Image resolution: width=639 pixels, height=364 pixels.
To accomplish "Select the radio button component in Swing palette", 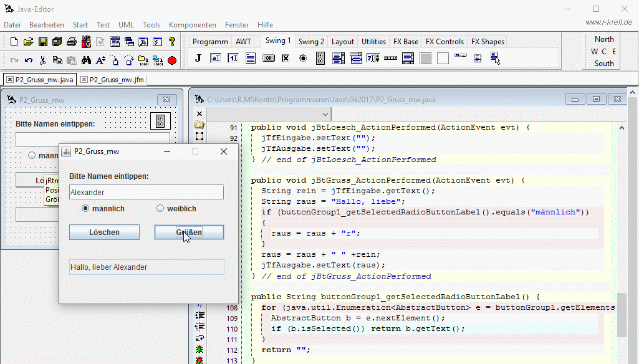I will click(303, 58).
